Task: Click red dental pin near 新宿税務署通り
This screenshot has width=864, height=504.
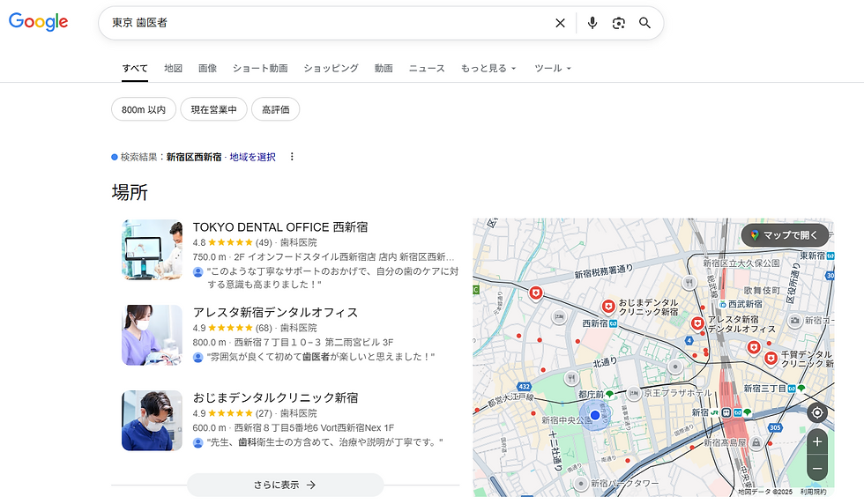Action: [x=536, y=293]
